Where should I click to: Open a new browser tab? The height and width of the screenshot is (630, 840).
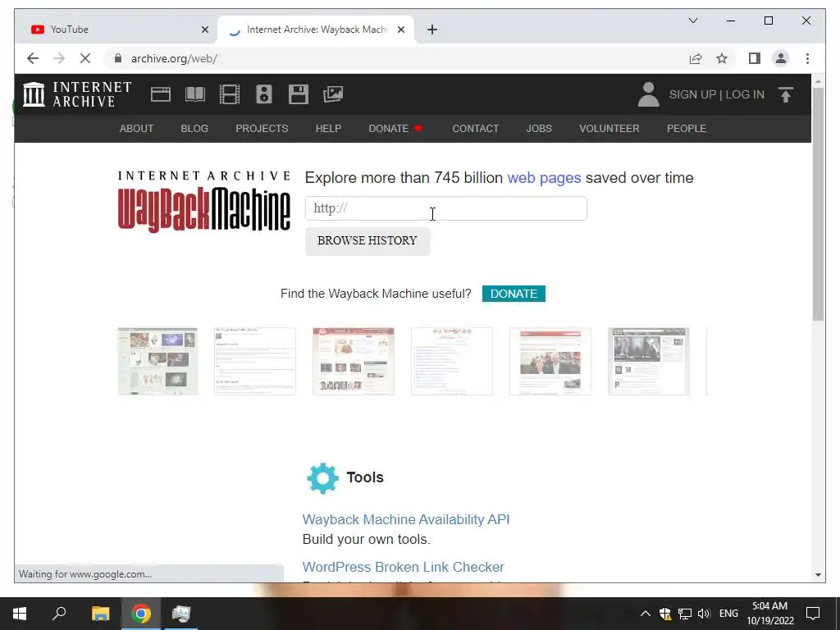click(432, 30)
